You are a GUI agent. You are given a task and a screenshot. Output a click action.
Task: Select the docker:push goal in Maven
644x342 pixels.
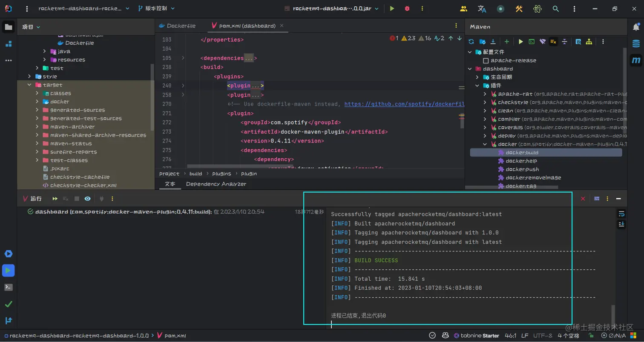point(522,169)
